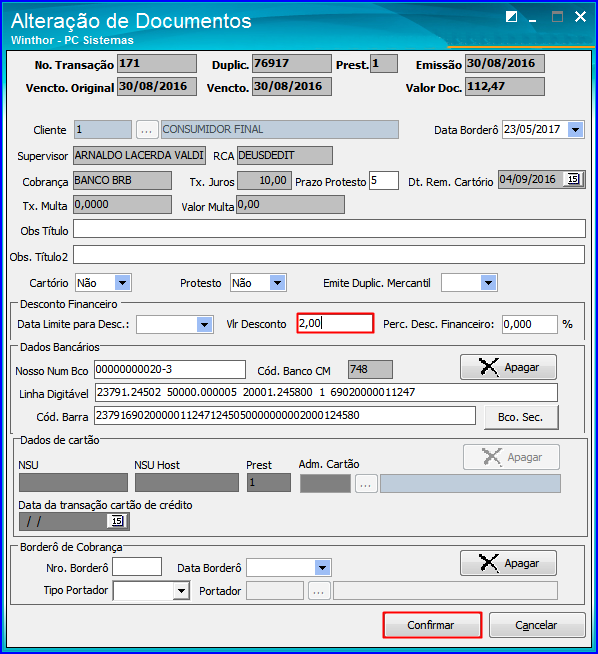Expand Data Limite para Desc. dropdown
Image resolution: width=598 pixels, height=654 pixels.
[x=204, y=324]
